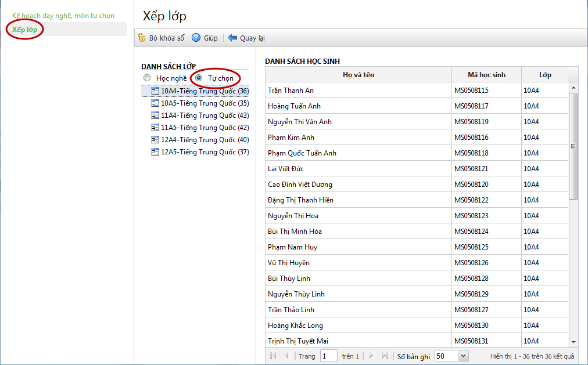Click the Giúp question mark icon
The height and width of the screenshot is (365, 588).
pyautogui.click(x=196, y=38)
